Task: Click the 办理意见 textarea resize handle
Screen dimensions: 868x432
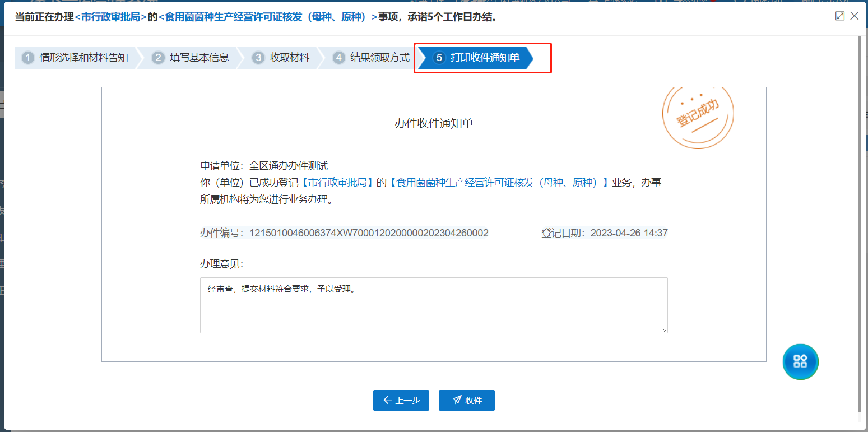Action: tap(664, 329)
